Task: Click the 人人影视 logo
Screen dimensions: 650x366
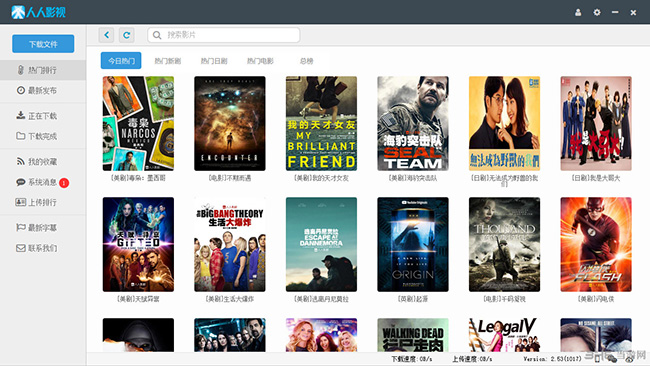Action: point(39,12)
